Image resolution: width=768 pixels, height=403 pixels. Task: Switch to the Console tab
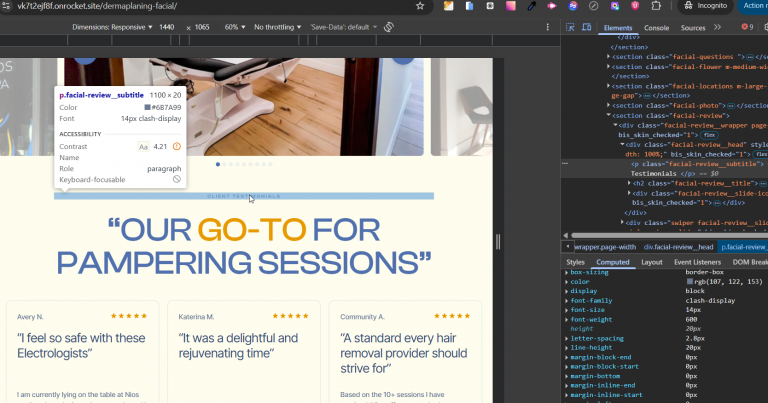pyautogui.click(x=656, y=28)
